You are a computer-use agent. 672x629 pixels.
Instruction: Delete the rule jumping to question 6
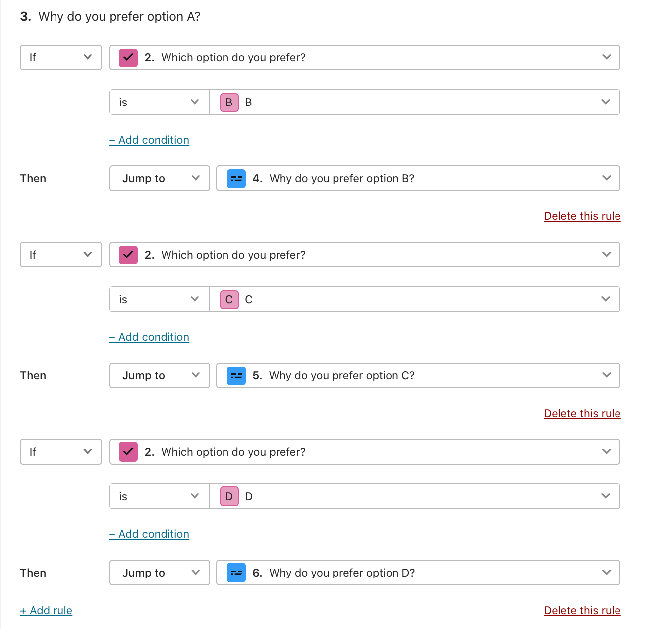(582, 610)
